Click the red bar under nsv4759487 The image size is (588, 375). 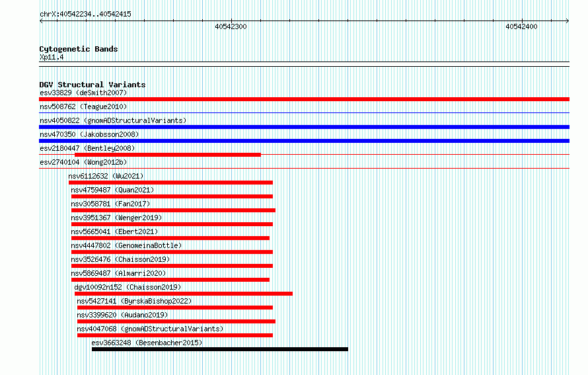[x=172, y=196]
